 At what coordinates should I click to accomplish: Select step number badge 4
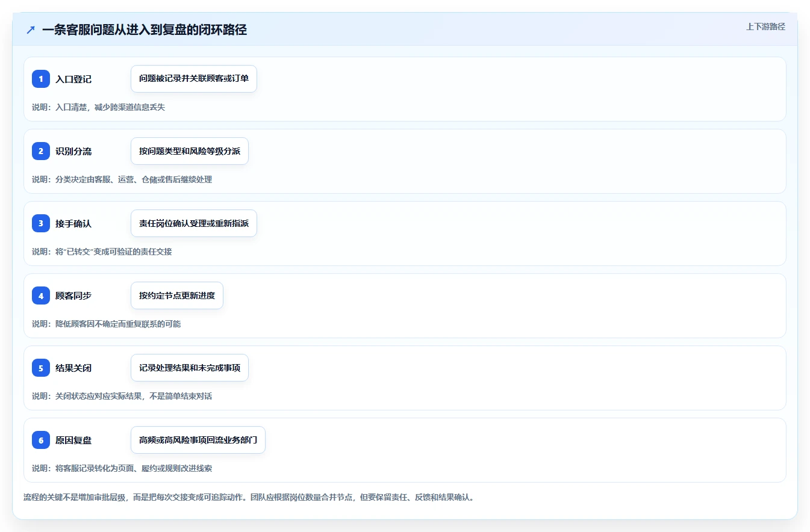pyautogui.click(x=41, y=295)
